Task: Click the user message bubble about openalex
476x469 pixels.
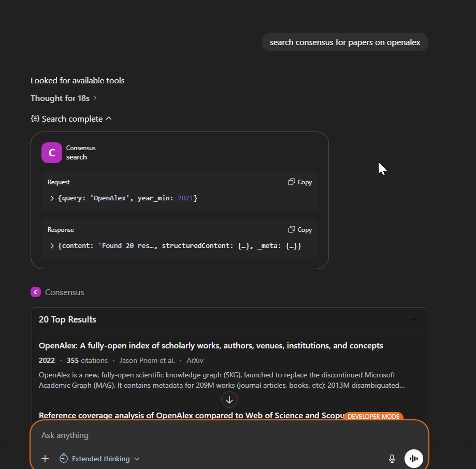Action: coord(344,42)
